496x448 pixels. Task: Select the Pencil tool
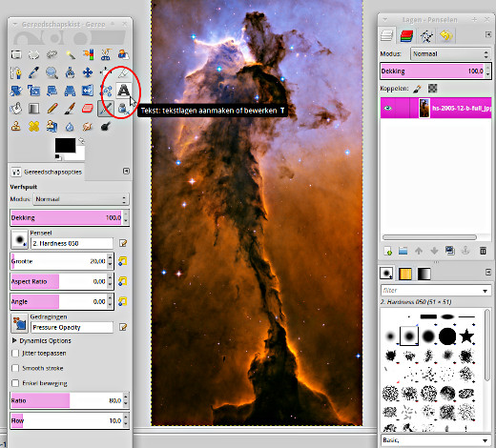pyautogui.click(x=52, y=109)
